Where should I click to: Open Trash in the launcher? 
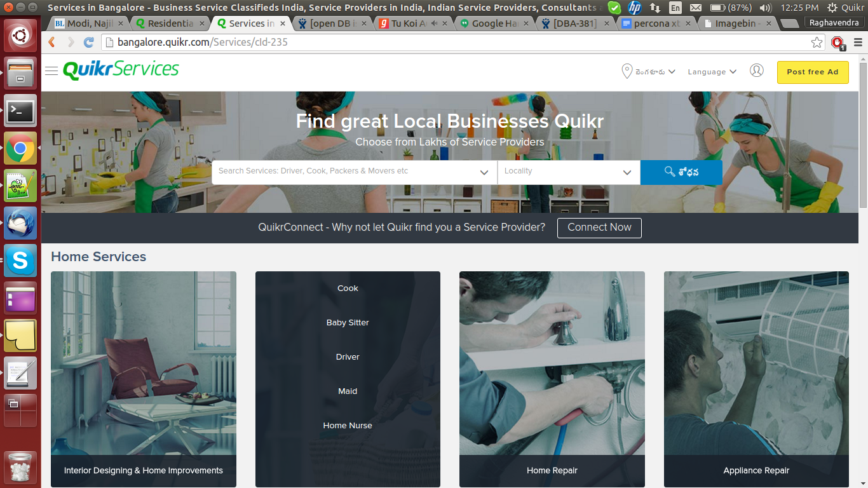coord(20,468)
